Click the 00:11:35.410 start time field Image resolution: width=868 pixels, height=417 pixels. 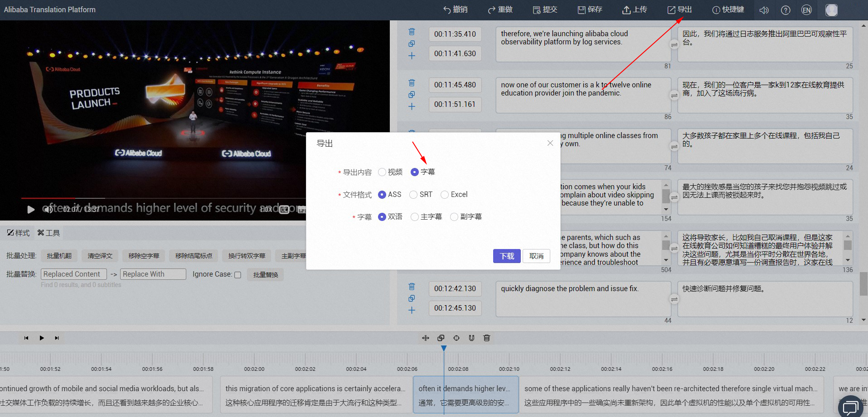tap(455, 34)
